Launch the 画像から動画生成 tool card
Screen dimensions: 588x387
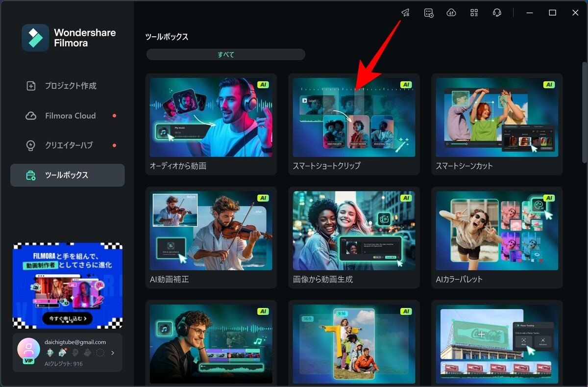354,237
